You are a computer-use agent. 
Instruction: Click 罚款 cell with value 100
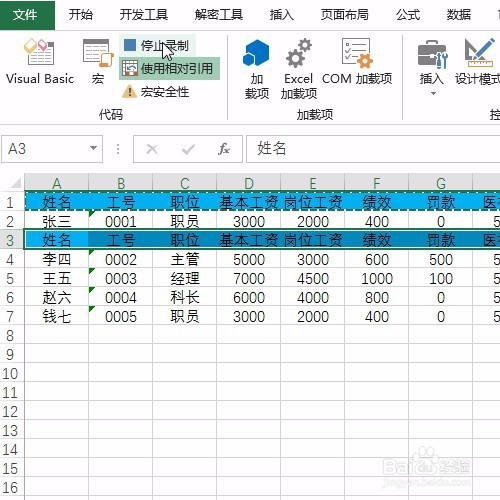tap(441, 278)
